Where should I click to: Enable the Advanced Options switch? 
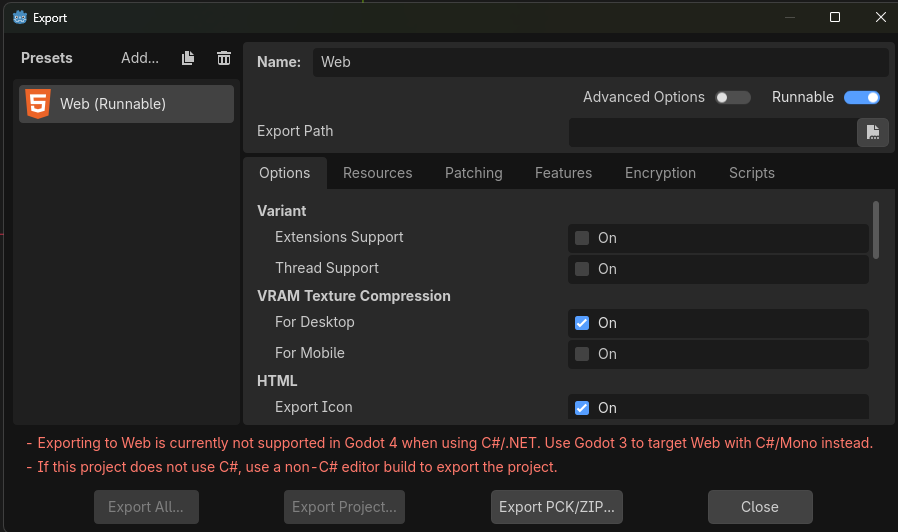pyautogui.click(x=732, y=97)
